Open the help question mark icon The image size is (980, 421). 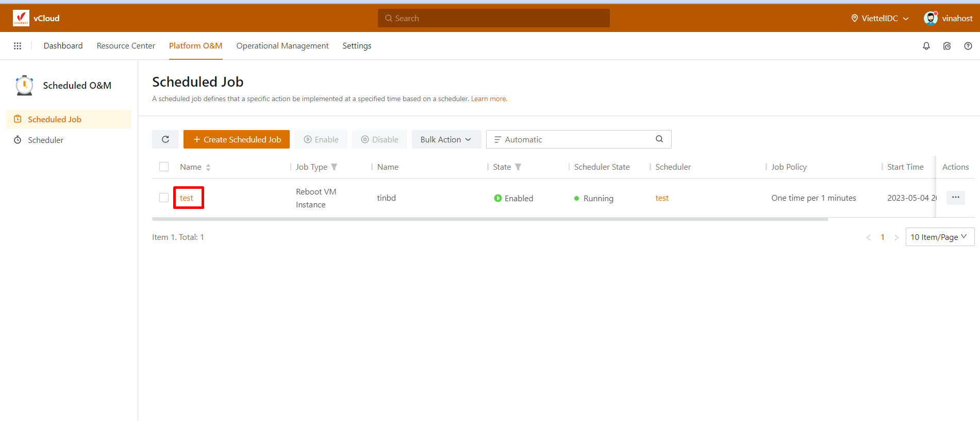pos(968,46)
